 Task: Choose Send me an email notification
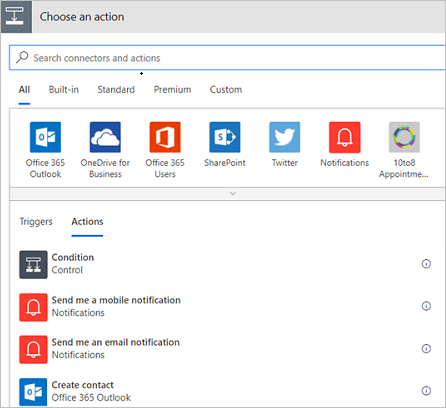[116, 342]
